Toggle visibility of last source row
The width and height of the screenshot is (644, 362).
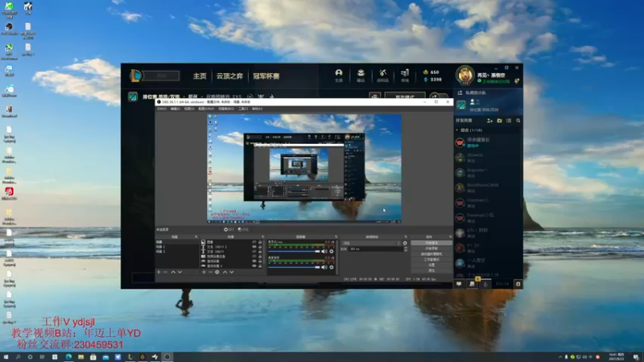[254, 266]
